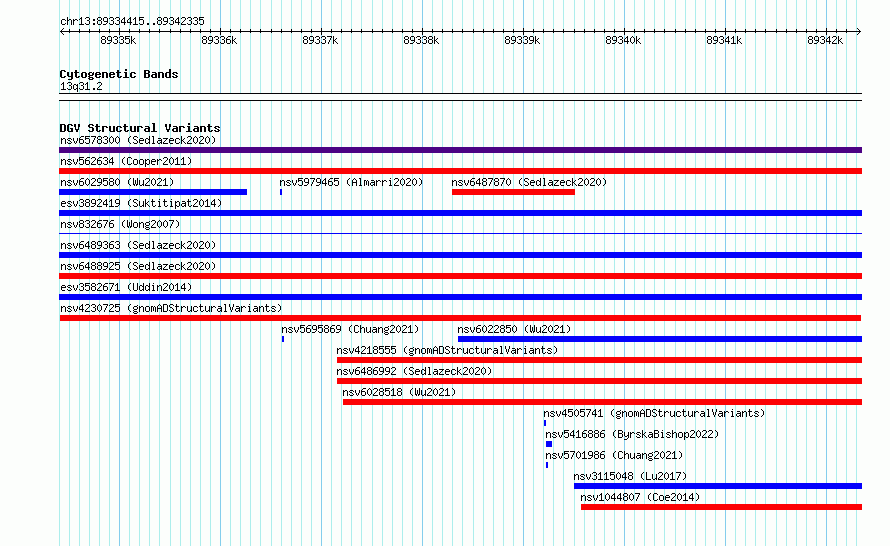890x546 pixels.
Task: Click the blue esv3582671 variant bar
Action: [x=460, y=297]
